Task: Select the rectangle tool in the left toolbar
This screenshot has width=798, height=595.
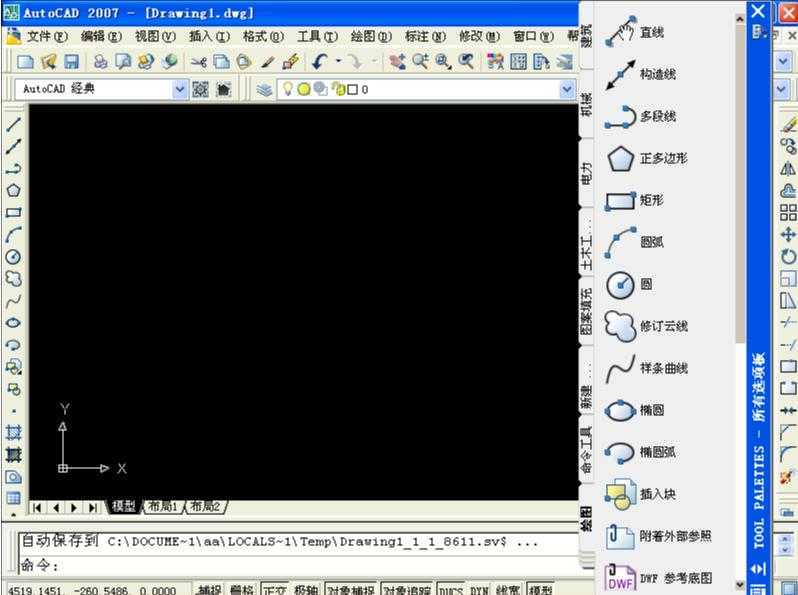Action: (13, 212)
